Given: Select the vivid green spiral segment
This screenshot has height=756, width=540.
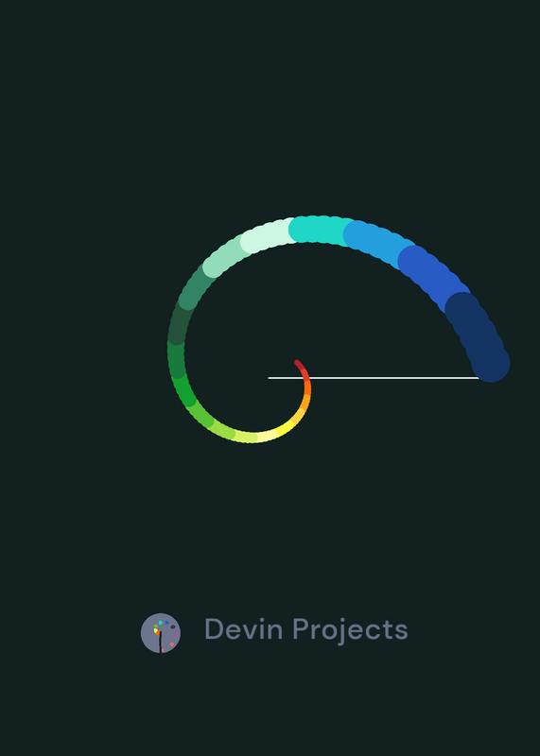Looking at the screenshot, I should (x=183, y=391).
